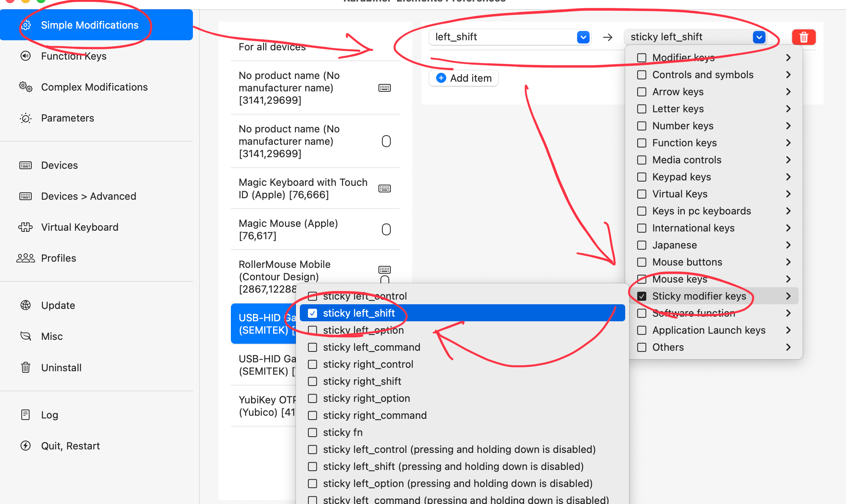Check the Modifier keys category checkbox
846x504 pixels.
[x=642, y=58]
